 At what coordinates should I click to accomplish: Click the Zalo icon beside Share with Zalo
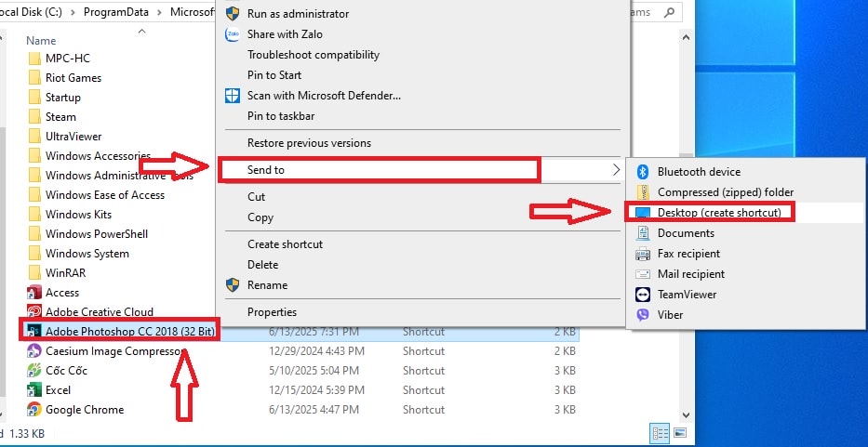(233, 34)
